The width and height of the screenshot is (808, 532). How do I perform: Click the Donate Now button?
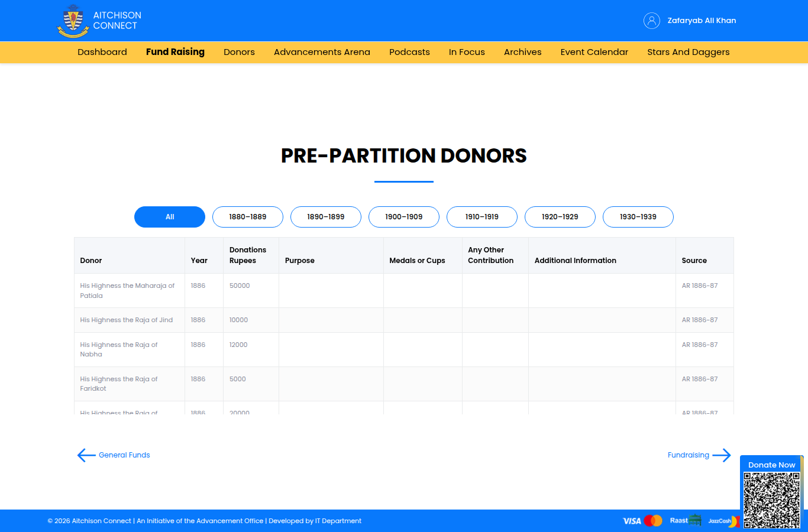coord(771,465)
